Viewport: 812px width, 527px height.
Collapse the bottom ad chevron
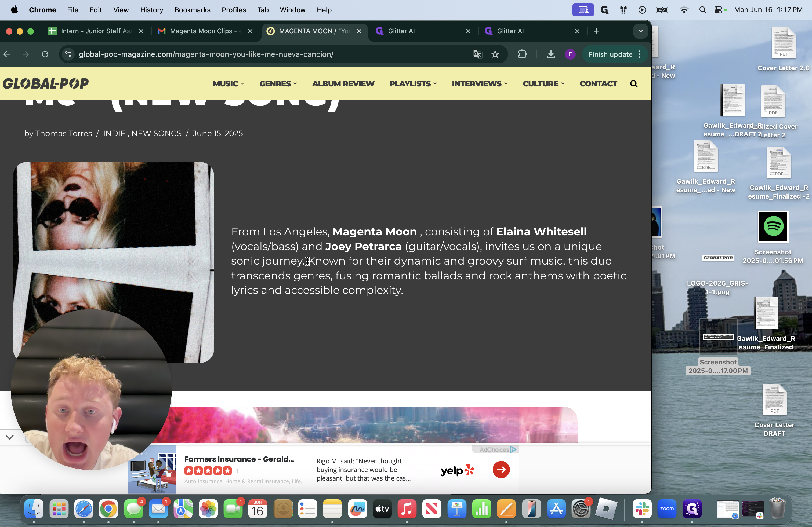point(10,437)
